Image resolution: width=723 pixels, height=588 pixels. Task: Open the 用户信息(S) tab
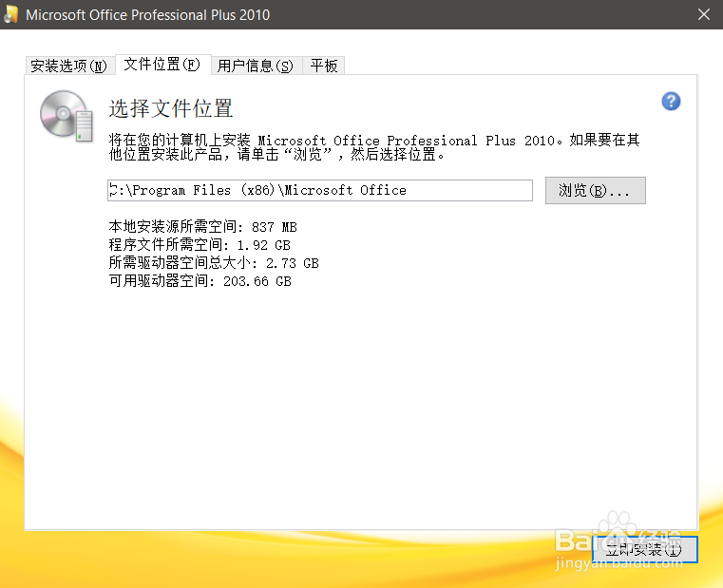[256, 66]
